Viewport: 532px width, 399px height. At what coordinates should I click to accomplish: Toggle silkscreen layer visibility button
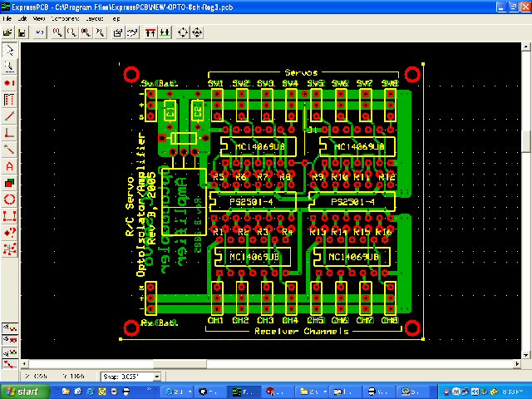coord(10,328)
